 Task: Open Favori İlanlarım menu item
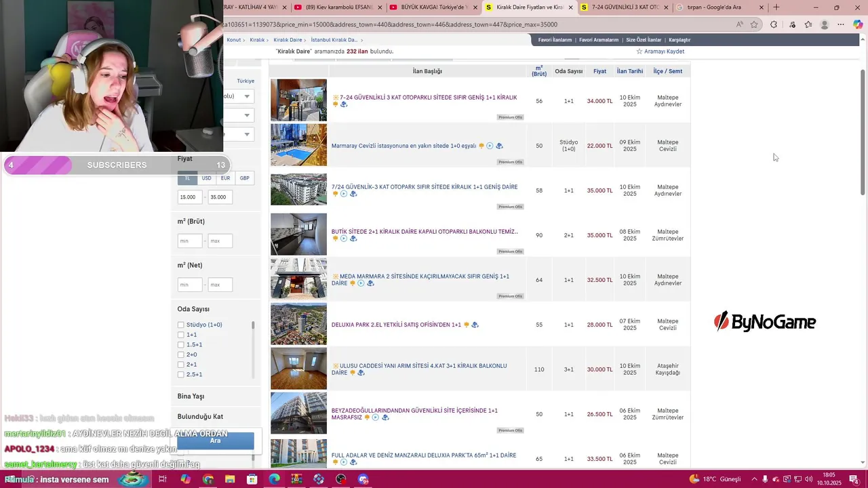tap(555, 40)
